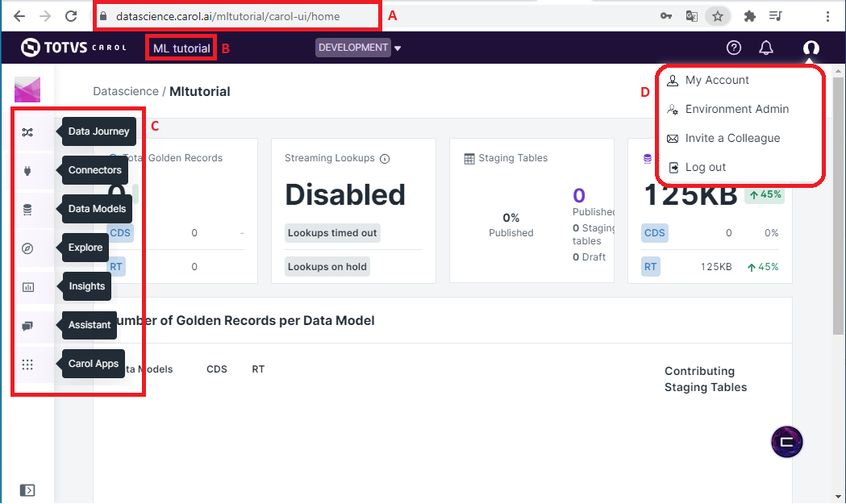
Task: Open the Data Models database icon
Action: click(27, 210)
